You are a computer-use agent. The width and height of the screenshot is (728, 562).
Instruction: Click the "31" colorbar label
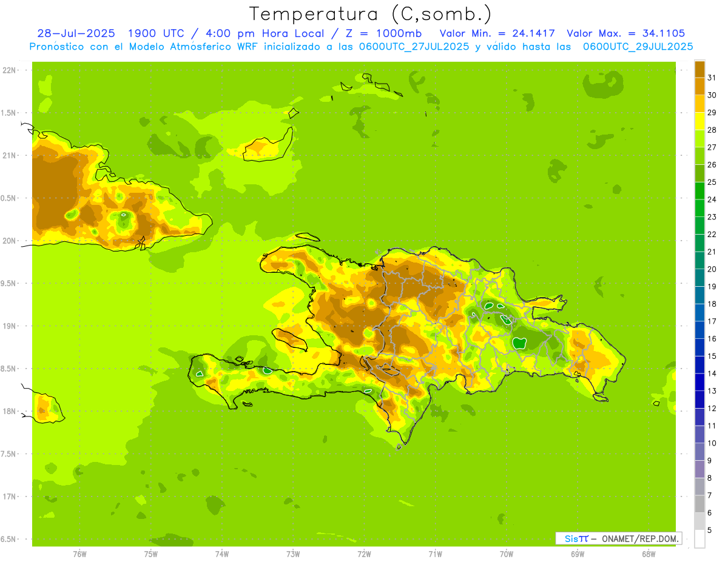712,78
